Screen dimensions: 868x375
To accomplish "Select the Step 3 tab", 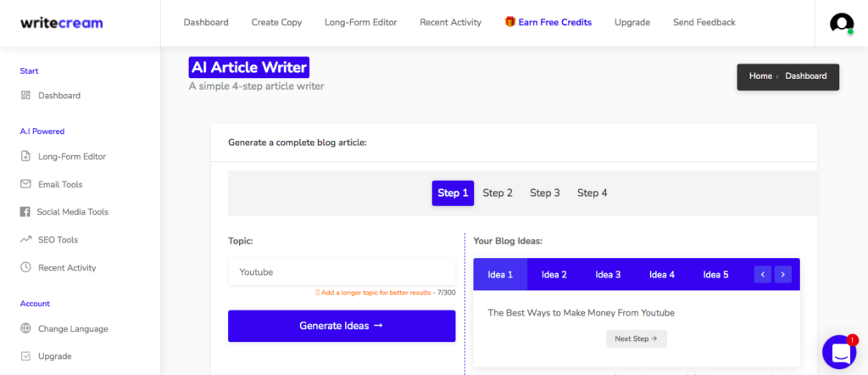I will (545, 193).
